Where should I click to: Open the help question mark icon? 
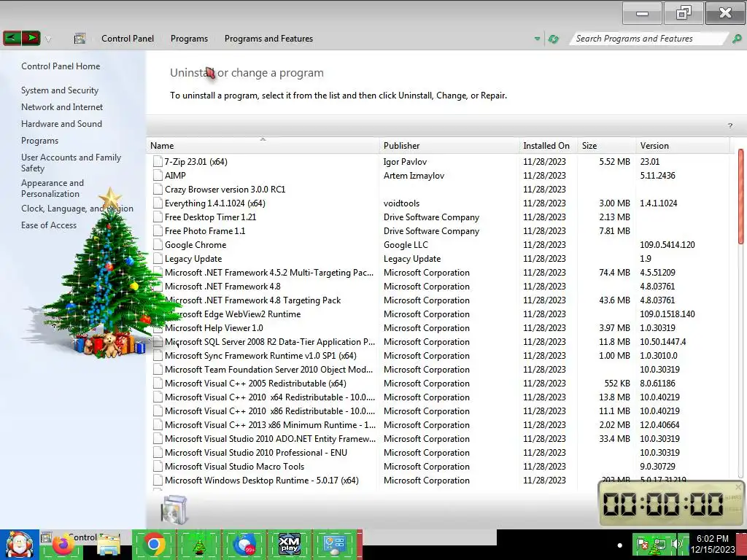tap(729, 125)
